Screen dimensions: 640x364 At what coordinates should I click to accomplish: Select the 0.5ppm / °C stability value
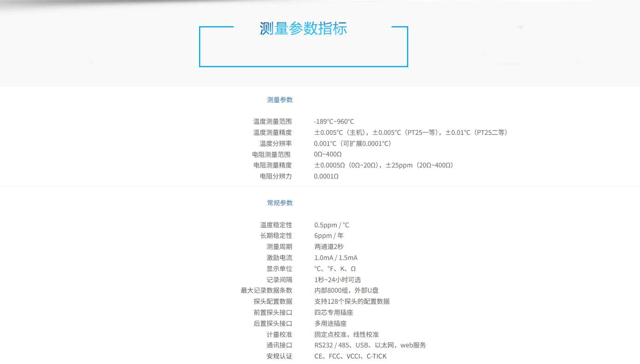tap(331, 225)
